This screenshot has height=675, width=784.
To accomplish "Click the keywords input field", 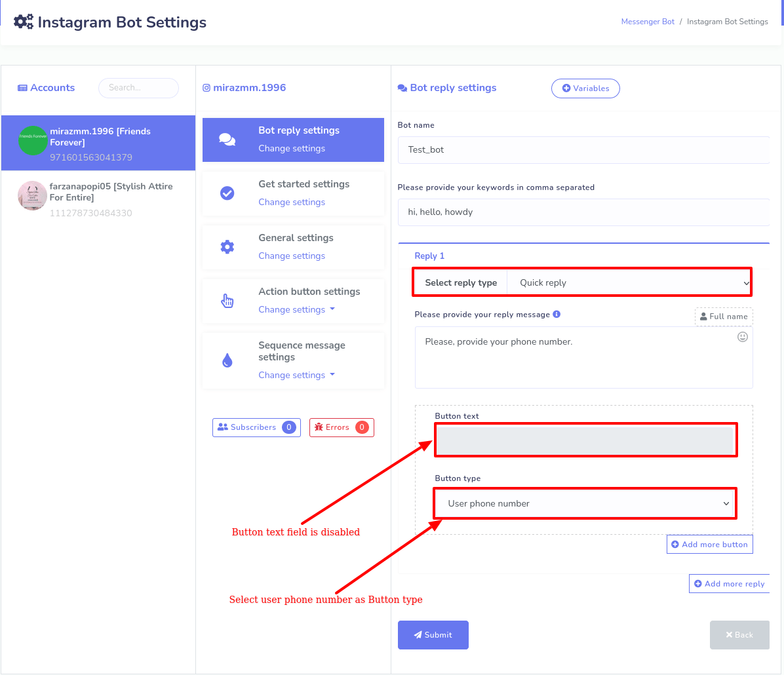I will (x=583, y=212).
